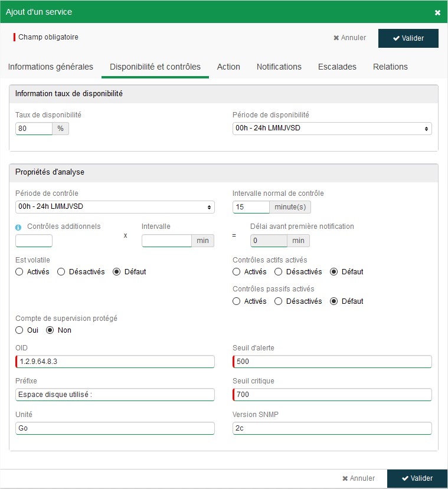
Task: Switch to the Notifications tab
Action: (279, 67)
